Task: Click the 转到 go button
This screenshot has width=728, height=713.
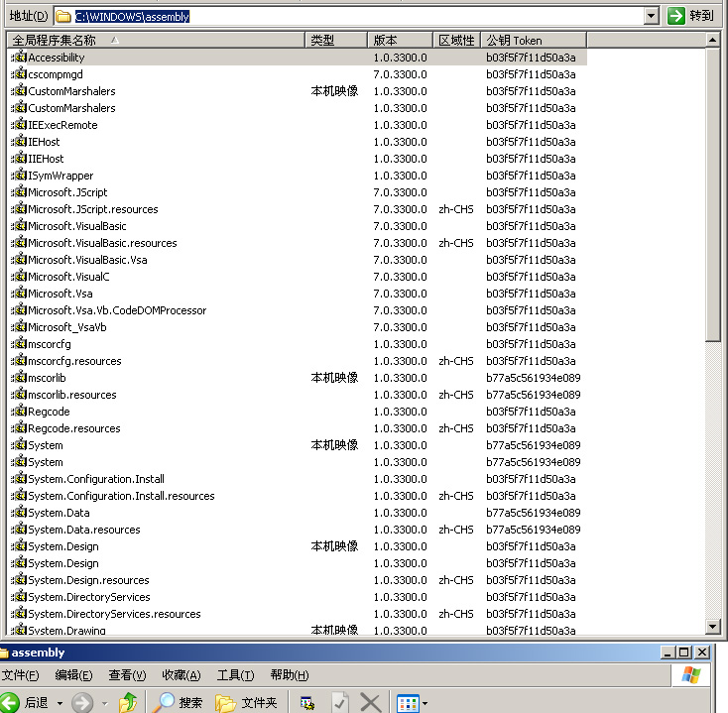Action: pyautogui.click(x=690, y=16)
